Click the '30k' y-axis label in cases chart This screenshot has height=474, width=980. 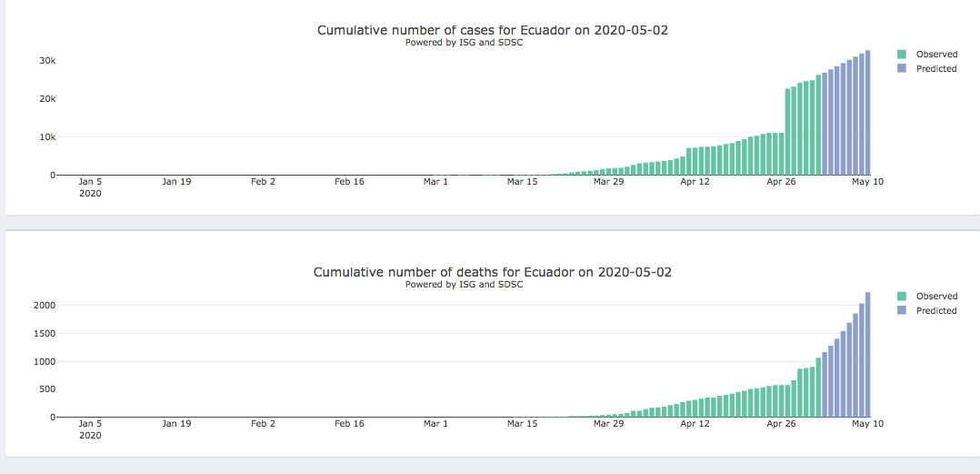[x=45, y=61]
